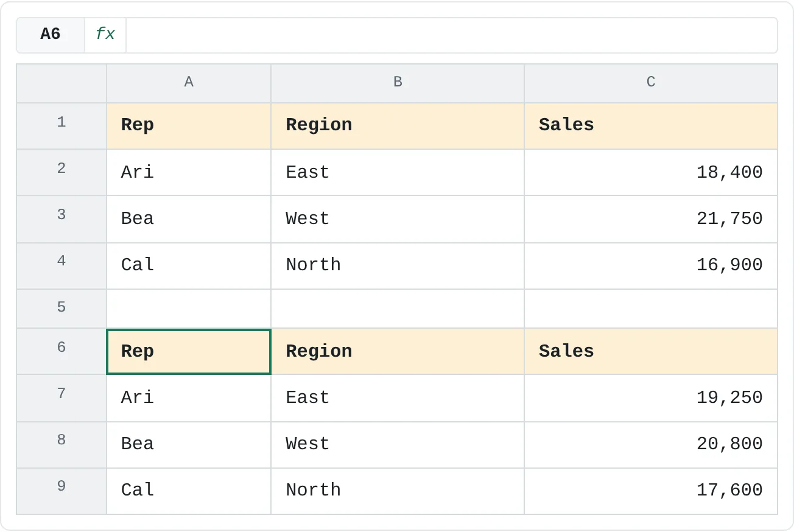Select column A header
This screenshot has height=532, width=794.
pos(189,83)
